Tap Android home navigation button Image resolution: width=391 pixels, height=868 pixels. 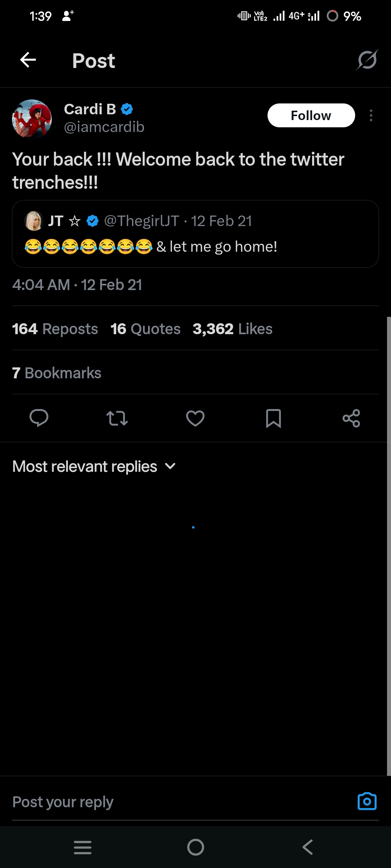195,847
